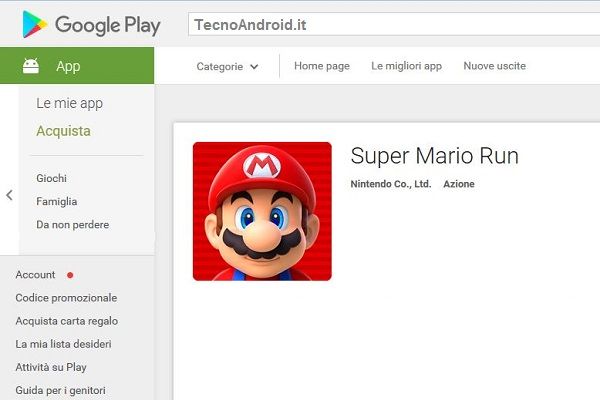Click the search field with TecnoAndroid.it
The height and width of the screenshot is (400, 600).
coord(390,25)
